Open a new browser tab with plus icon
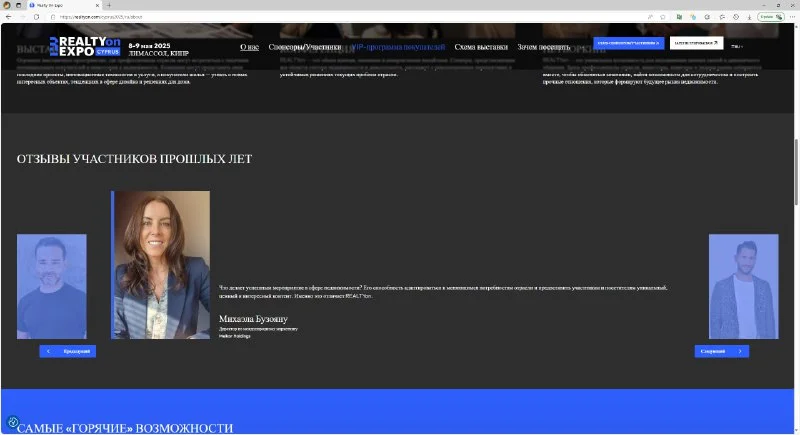Viewport: 800px width, 435px height. (x=108, y=5)
